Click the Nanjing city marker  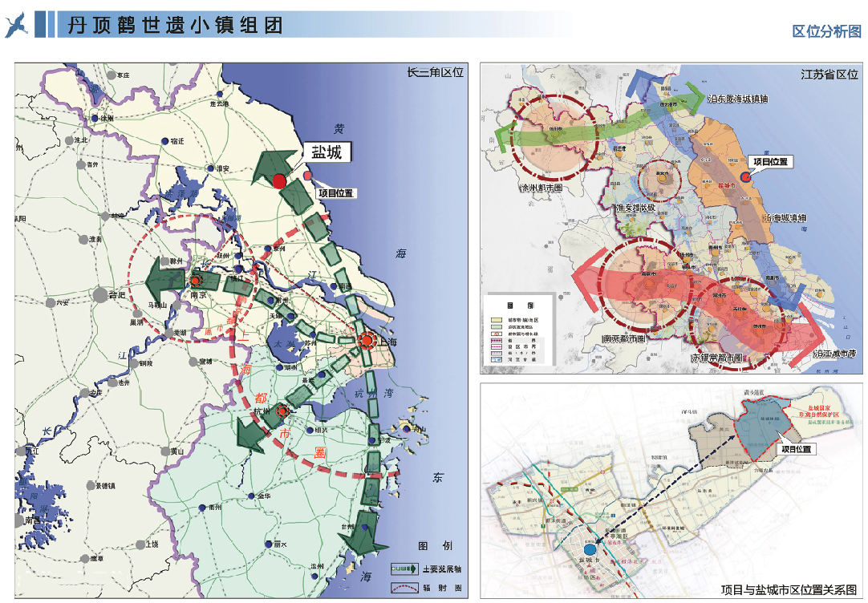(x=196, y=281)
